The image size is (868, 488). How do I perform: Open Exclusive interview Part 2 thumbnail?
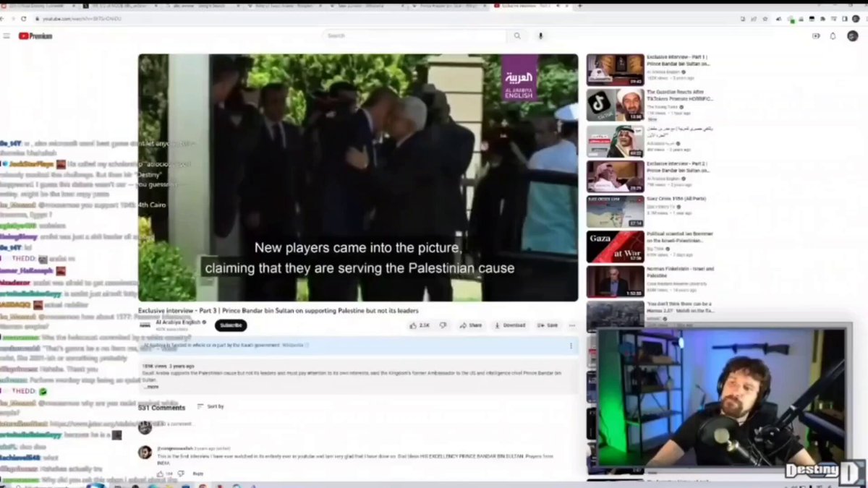(x=615, y=176)
